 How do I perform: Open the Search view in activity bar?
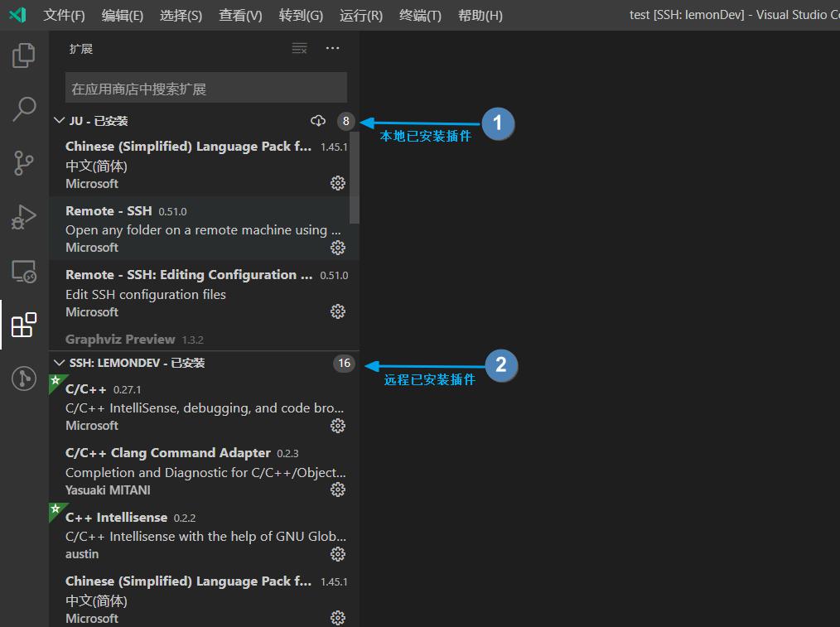click(x=23, y=109)
